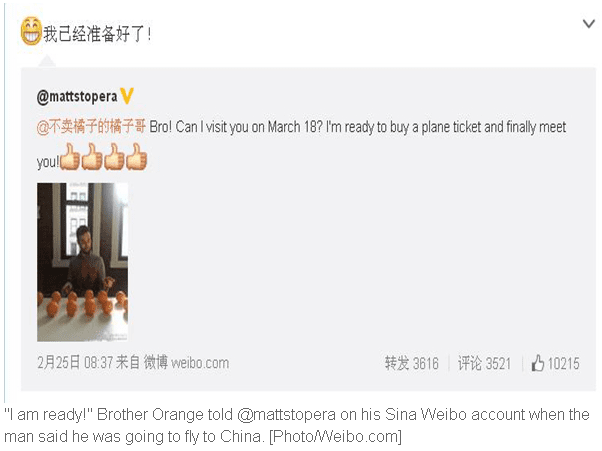Open the @mattstopera profile link
The height and width of the screenshot is (451, 602).
tap(77, 96)
